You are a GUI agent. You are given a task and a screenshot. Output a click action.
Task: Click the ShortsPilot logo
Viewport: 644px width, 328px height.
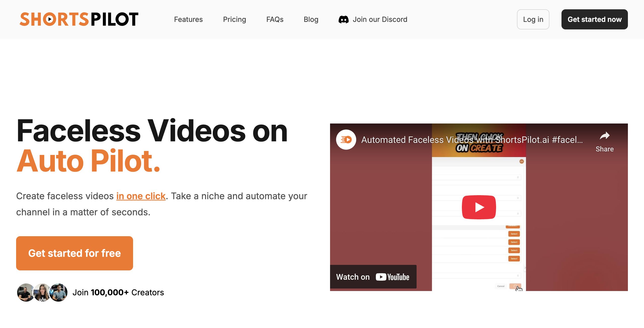point(79,19)
